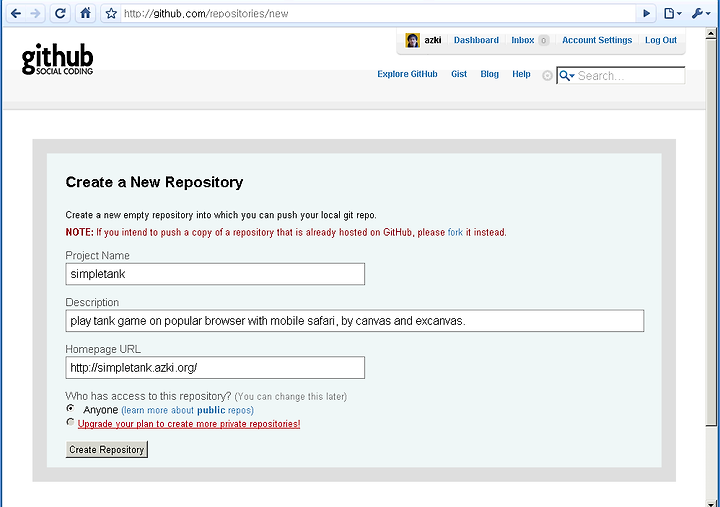The height and width of the screenshot is (507, 720).
Task: Click the small circular icon beside Help
Action: pos(547,76)
